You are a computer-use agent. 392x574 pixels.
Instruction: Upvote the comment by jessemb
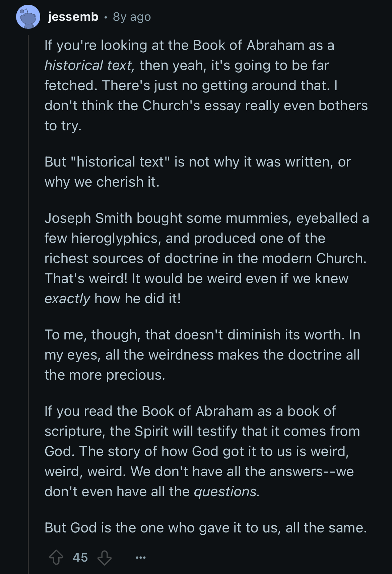[56, 558]
